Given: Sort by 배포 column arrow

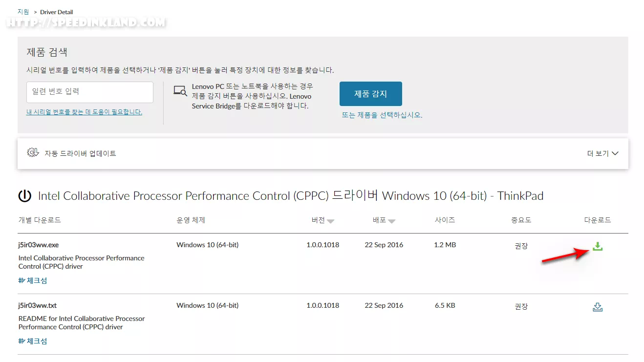Looking at the screenshot, I should [392, 221].
